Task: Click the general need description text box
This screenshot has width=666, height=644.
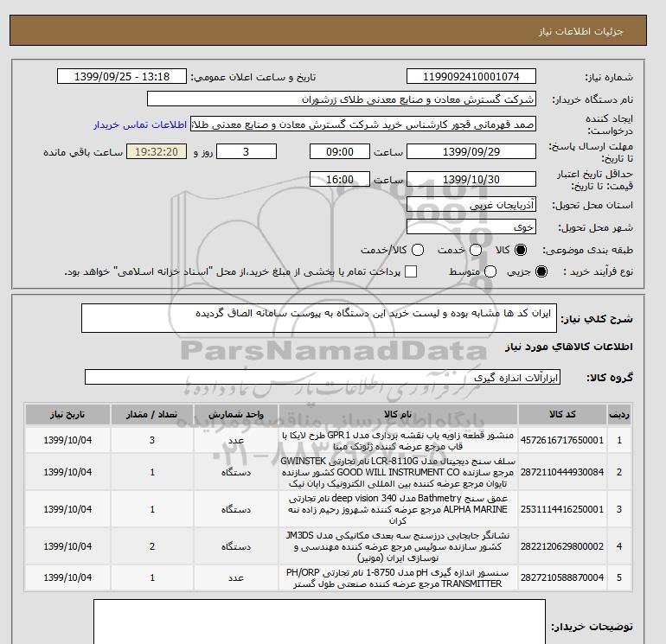Action: coord(319,318)
